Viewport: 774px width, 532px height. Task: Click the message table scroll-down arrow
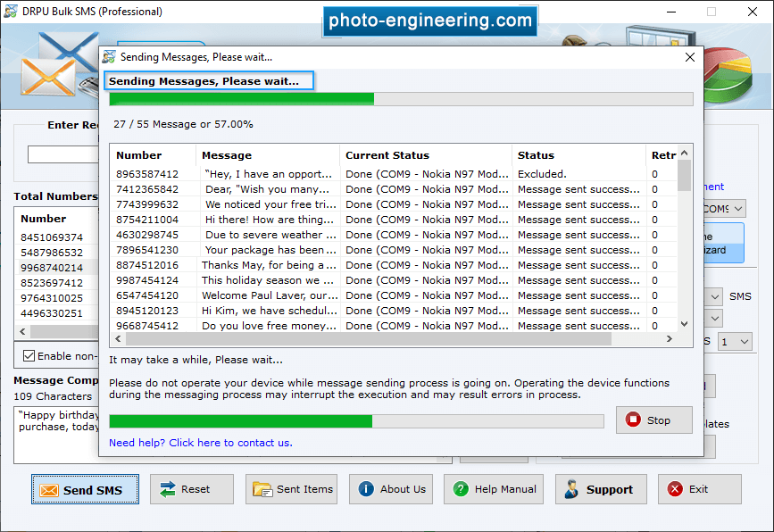pyautogui.click(x=684, y=324)
